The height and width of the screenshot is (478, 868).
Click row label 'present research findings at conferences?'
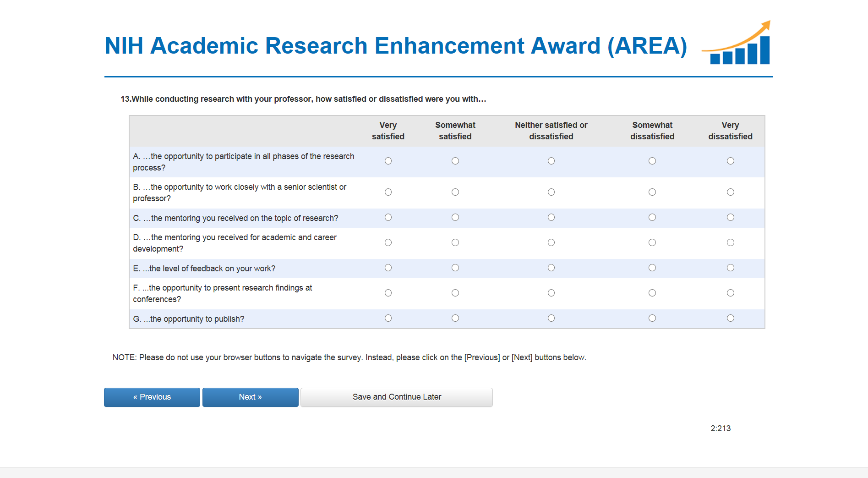(x=223, y=293)
